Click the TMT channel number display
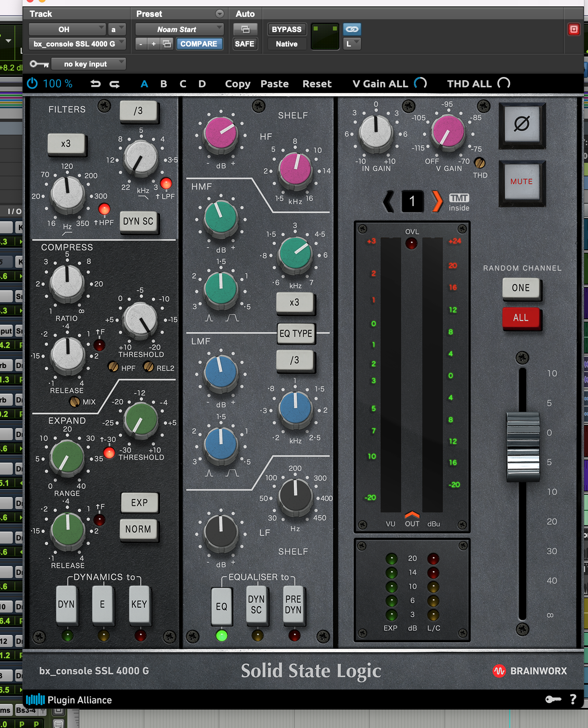This screenshot has width=588, height=728. click(412, 201)
